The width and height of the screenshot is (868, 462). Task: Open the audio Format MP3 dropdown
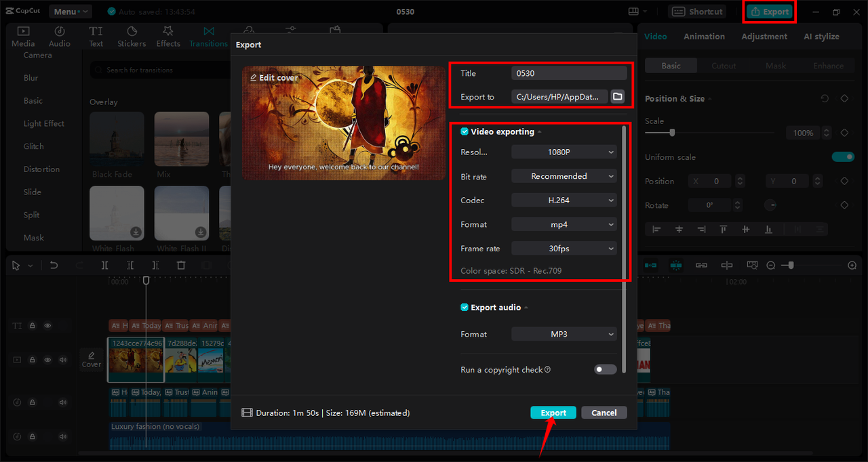(564, 334)
